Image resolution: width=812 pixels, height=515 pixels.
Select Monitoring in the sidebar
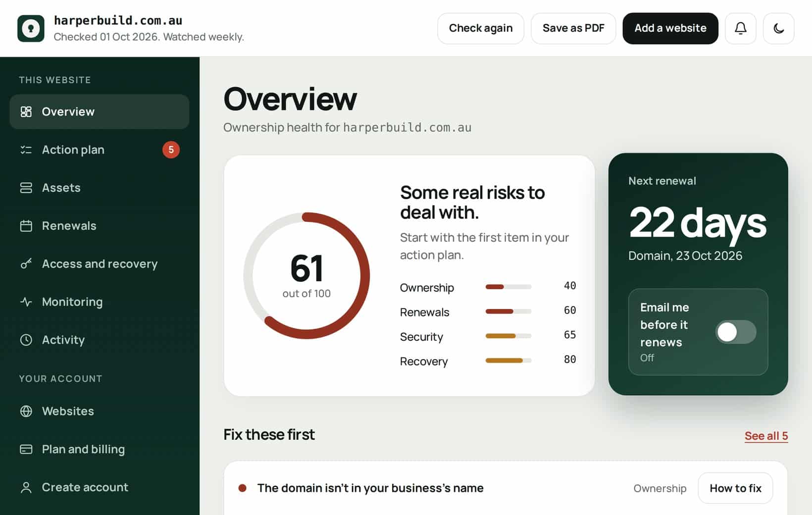[99, 302]
